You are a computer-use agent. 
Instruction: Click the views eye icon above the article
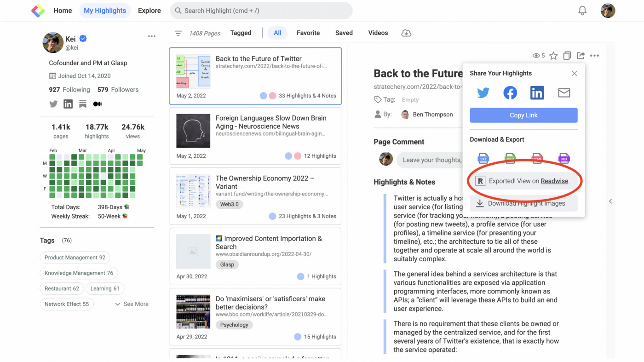click(x=536, y=56)
